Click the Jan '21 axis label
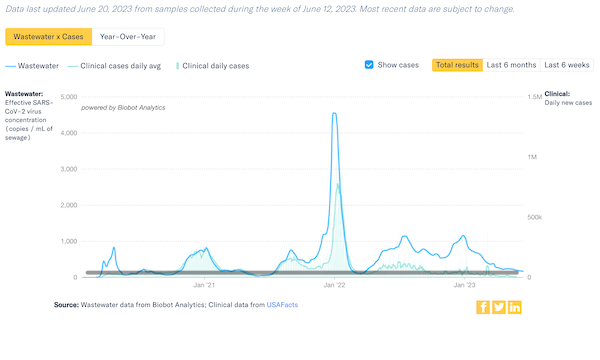 click(204, 285)
